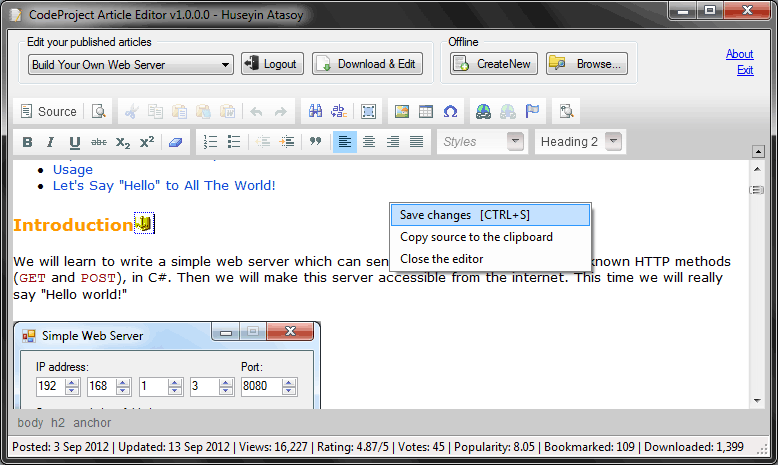778x465 pixels.
Task: Toggle Align Left
Action: click(345, 142)
